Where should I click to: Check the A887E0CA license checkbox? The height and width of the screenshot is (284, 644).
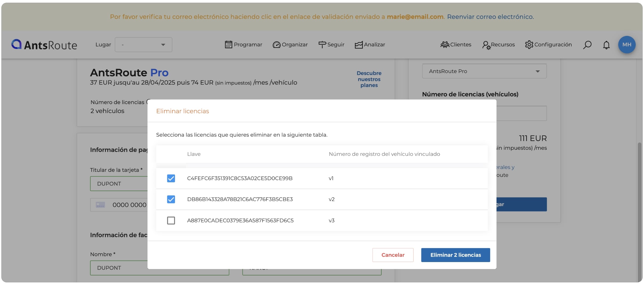171,221
